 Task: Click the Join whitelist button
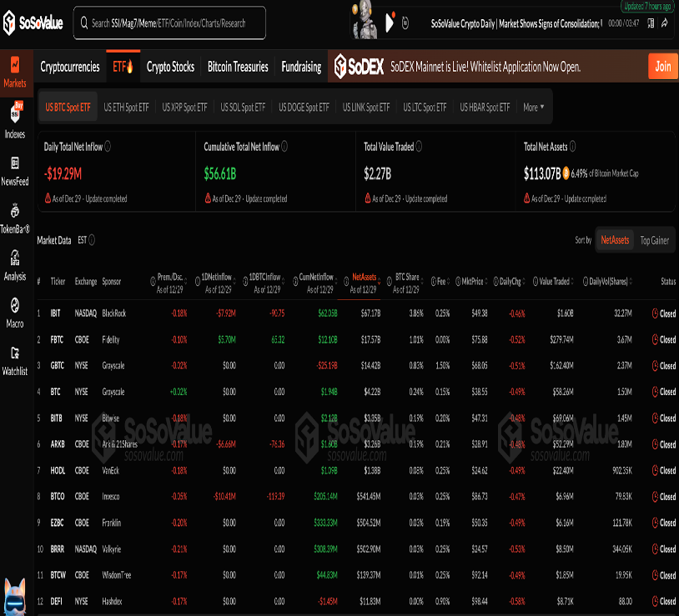662,67
